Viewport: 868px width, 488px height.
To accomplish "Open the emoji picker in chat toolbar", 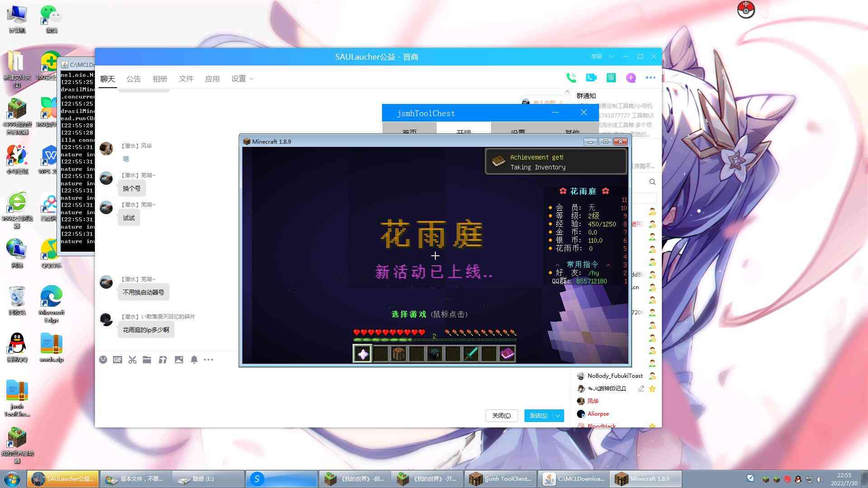I will click(103, 360).
